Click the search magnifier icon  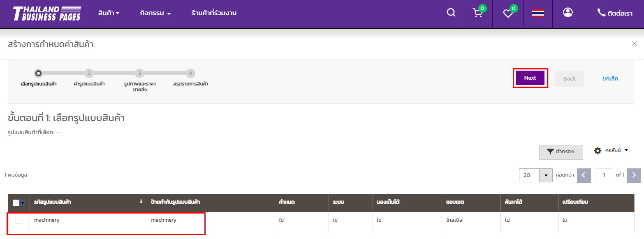tap(451, 13)
